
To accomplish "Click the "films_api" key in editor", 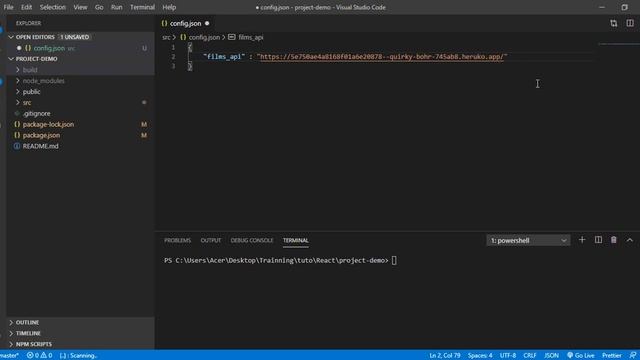I will point(224,57).
